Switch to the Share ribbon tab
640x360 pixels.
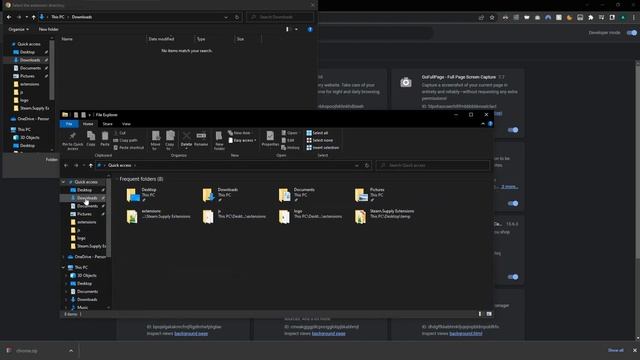pos(107,124)
